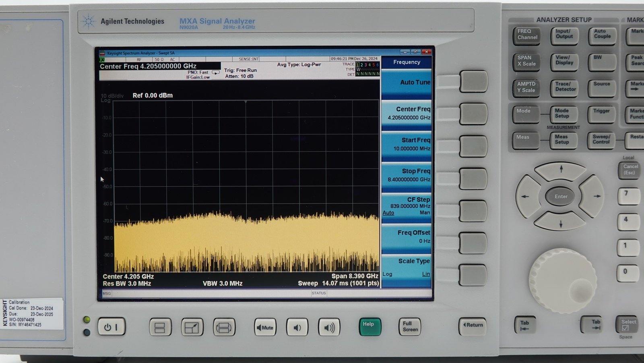Select the split window layout icon button
The width and height of the screenshot is (644, 363).
pos(160,327)
